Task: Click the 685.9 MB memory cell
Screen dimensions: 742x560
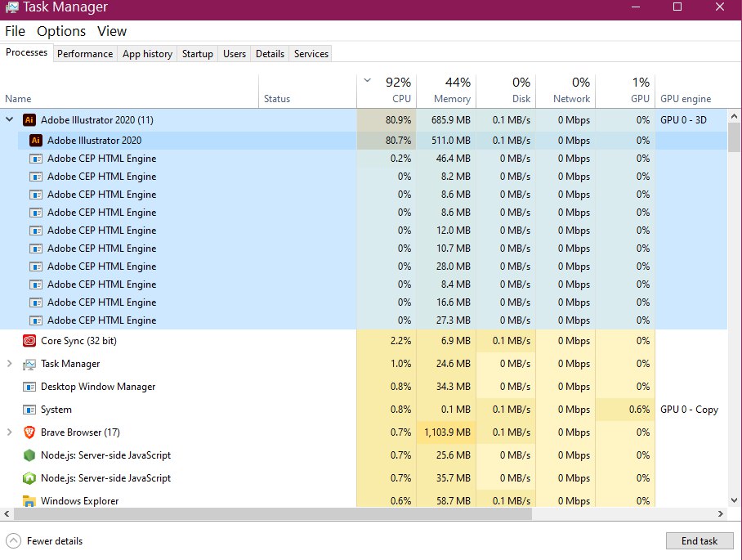Action: click(x=446, y=119)
